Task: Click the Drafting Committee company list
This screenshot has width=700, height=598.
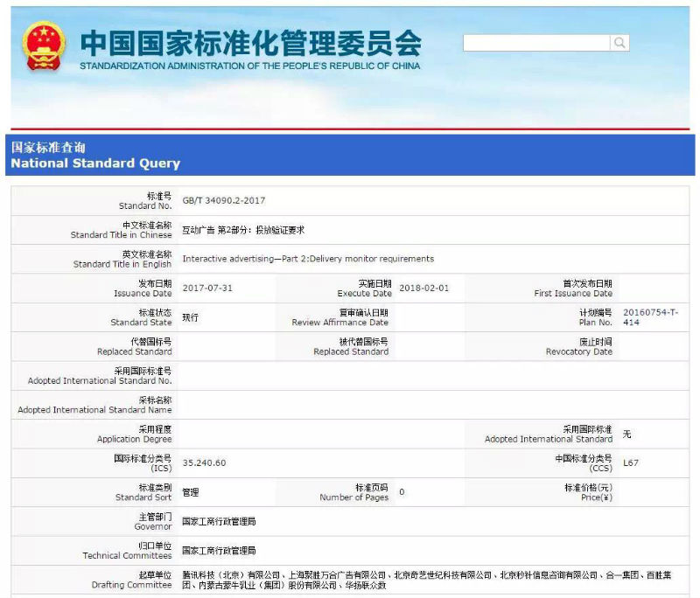Action: tap(430, 580)
